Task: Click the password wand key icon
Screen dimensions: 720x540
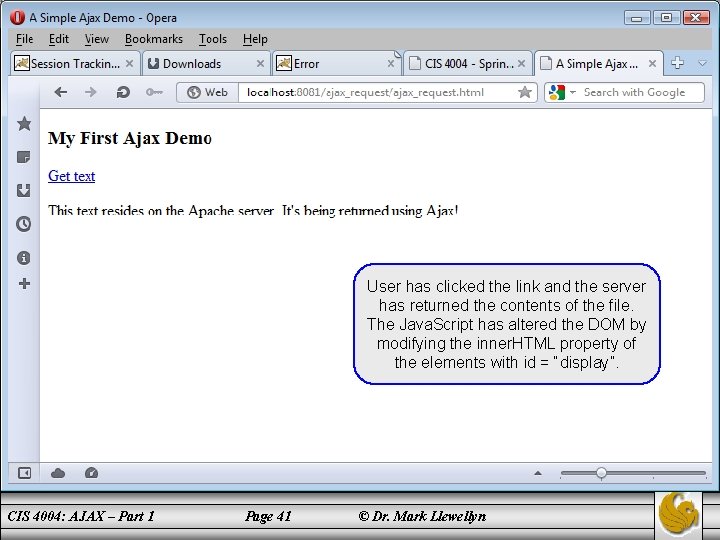Action: coord(154,92)
